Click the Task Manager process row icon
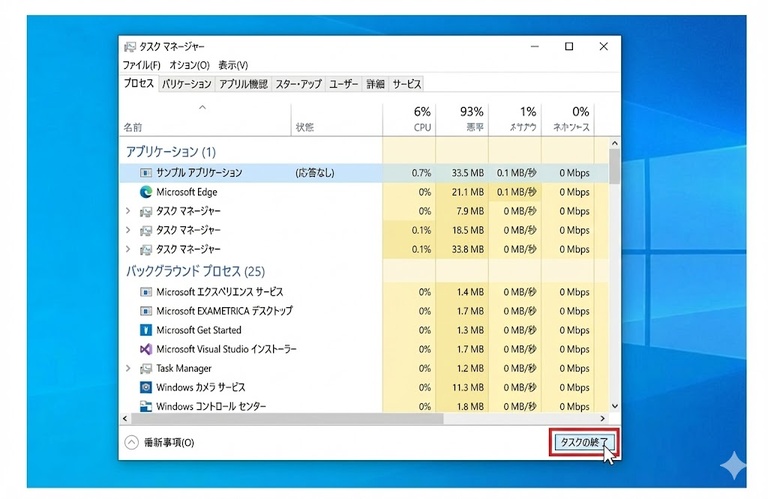The height and width of the screenshot is (499, 768). [x=145, y=369]
